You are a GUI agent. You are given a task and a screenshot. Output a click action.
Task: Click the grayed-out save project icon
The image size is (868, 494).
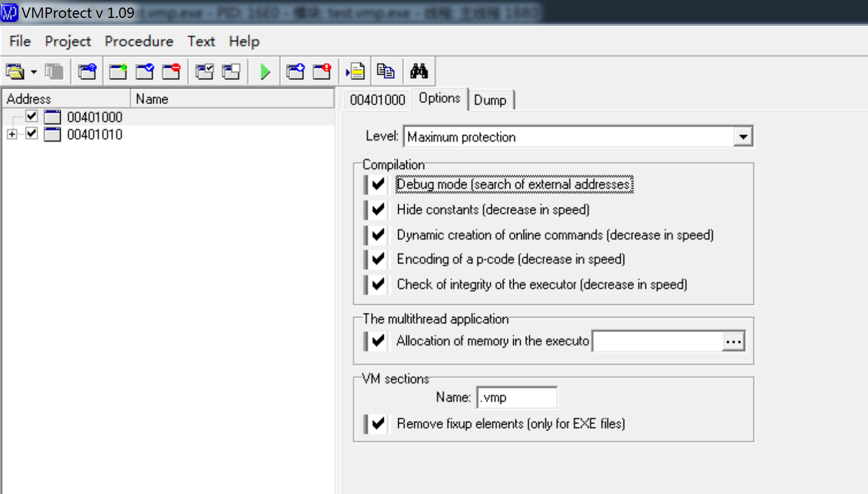click(x=54, y=71)
